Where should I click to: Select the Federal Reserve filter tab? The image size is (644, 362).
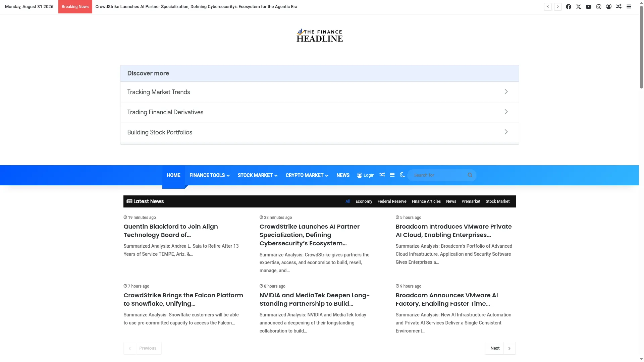[x=392, y=201]
